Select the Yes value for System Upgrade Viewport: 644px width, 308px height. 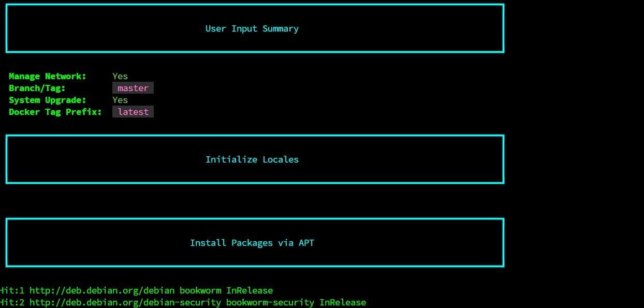[x=120, y=100]
